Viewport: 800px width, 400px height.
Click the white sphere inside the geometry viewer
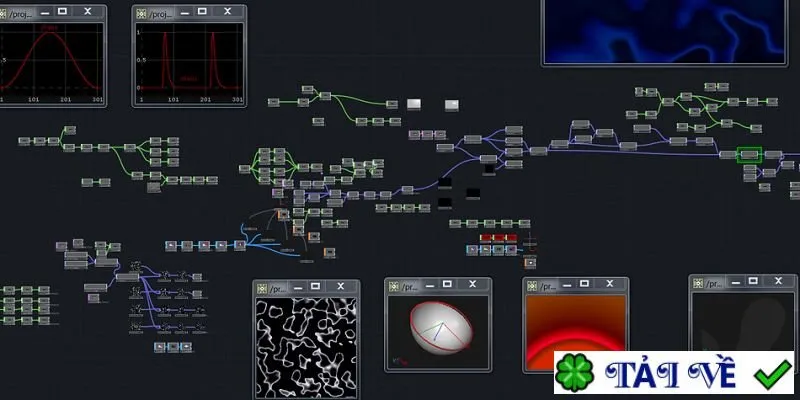coord(440,328)
